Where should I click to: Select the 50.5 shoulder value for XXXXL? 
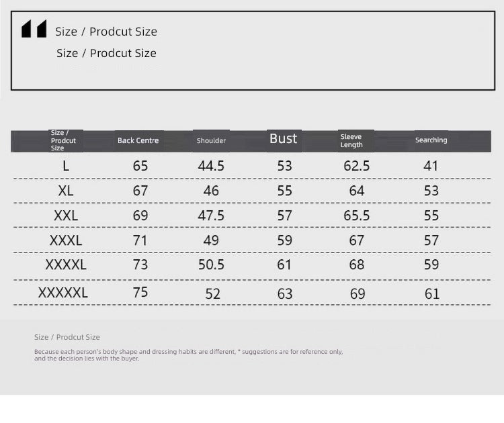coord(211,265)
